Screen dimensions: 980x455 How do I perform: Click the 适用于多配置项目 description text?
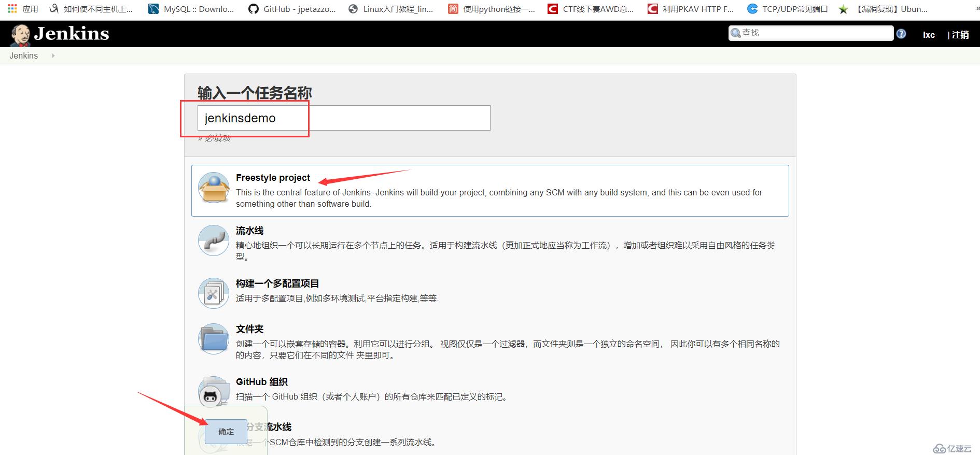coord(337,298)
